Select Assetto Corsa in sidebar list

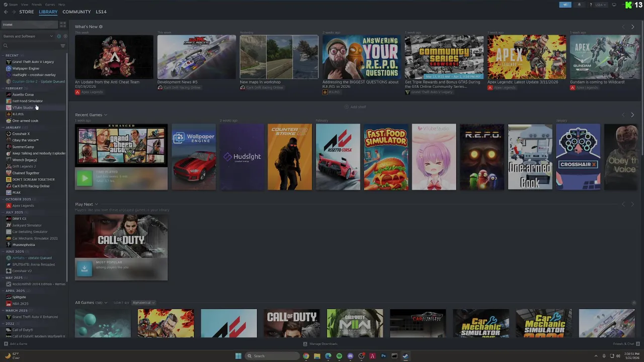pos(23,95)
